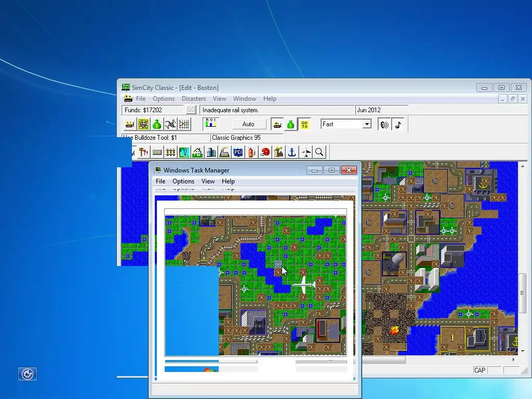This screenshot has height=399, width=532.
Task: Select the Residential zone tool
Action: (197, 152)
